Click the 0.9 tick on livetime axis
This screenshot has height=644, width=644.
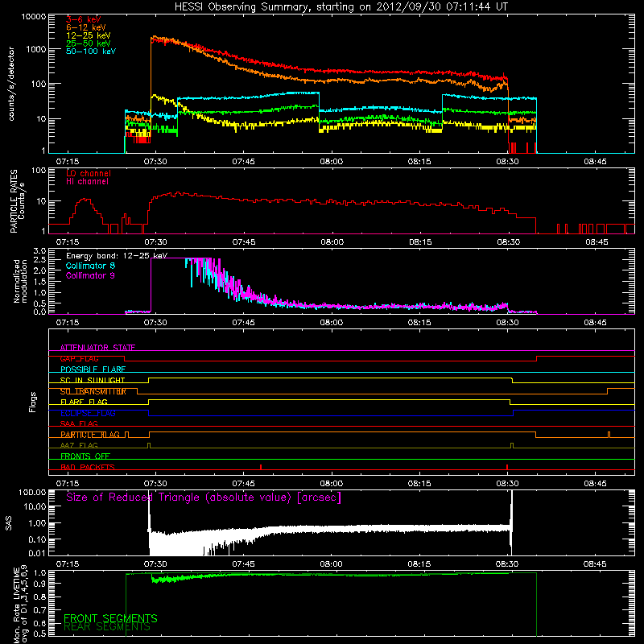pos(39,584)
